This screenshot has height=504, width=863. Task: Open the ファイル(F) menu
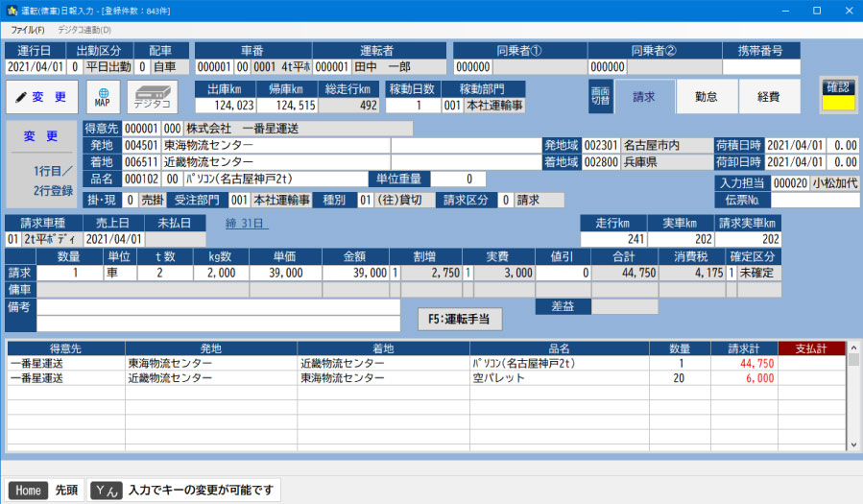click(x=27, y=30)
